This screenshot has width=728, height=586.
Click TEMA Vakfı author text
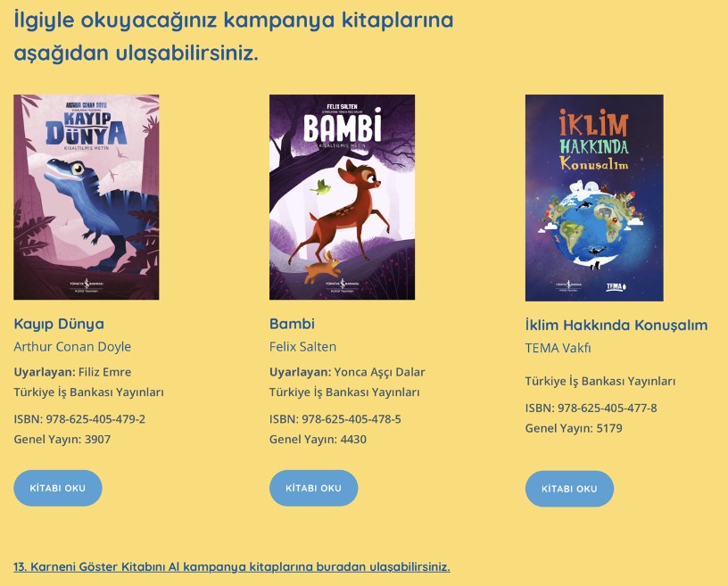click(x=558, y=348)
